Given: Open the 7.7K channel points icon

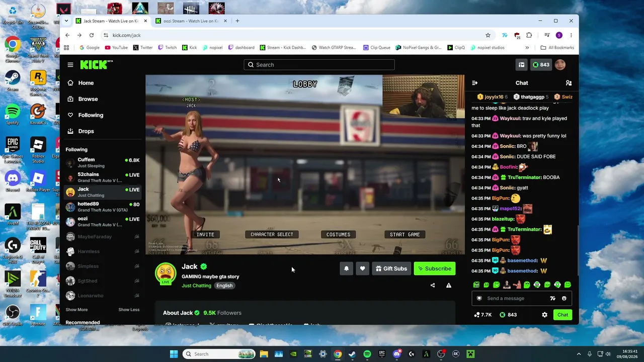Looking at the screenshot, I should point(483,315).
